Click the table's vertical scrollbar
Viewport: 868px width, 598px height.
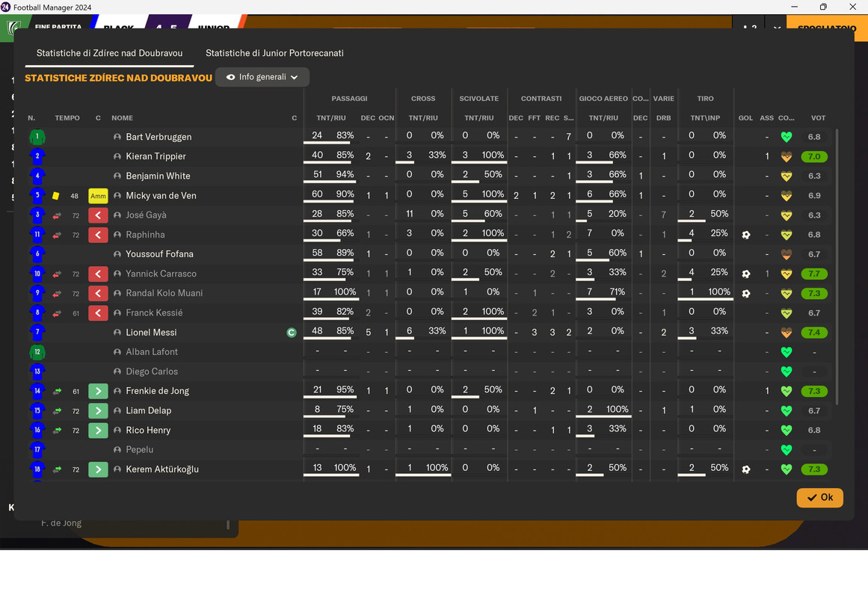pos(837,266)
